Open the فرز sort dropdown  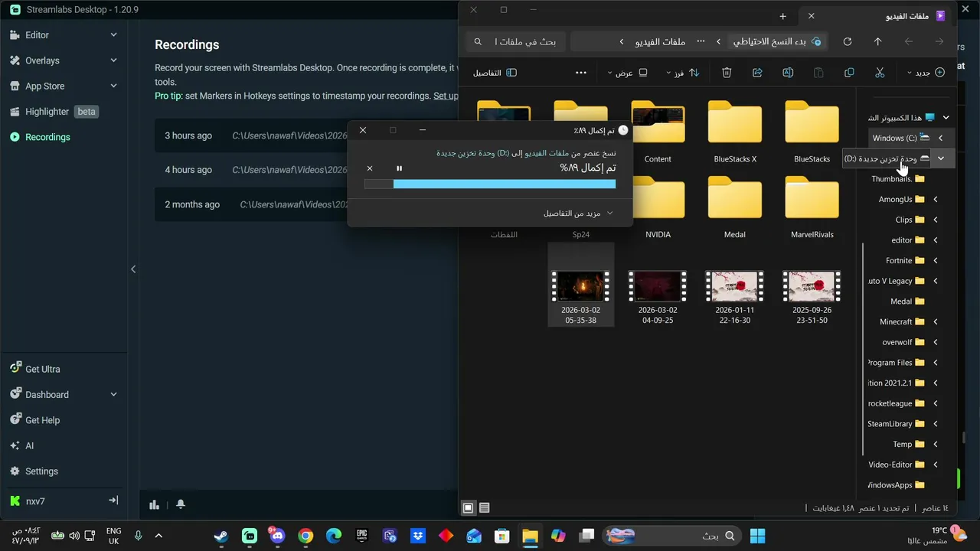click(x=681, y=73)
